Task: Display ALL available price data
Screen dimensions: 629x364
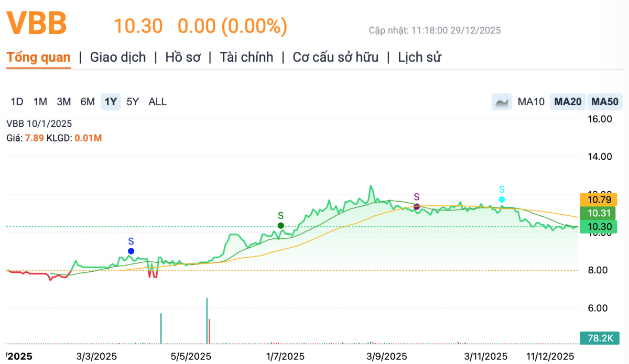Action: point(157,102)
